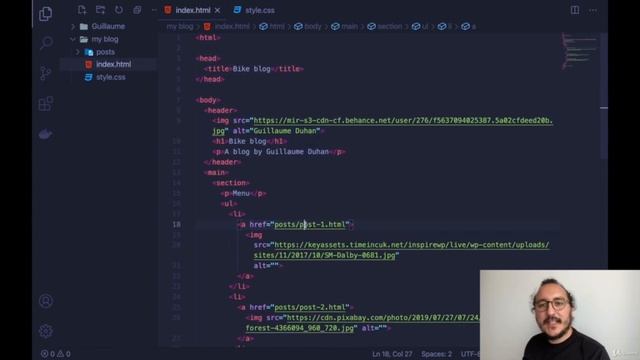Click the body breadcrumb element

pyautogui.click(x=308, y=27)
